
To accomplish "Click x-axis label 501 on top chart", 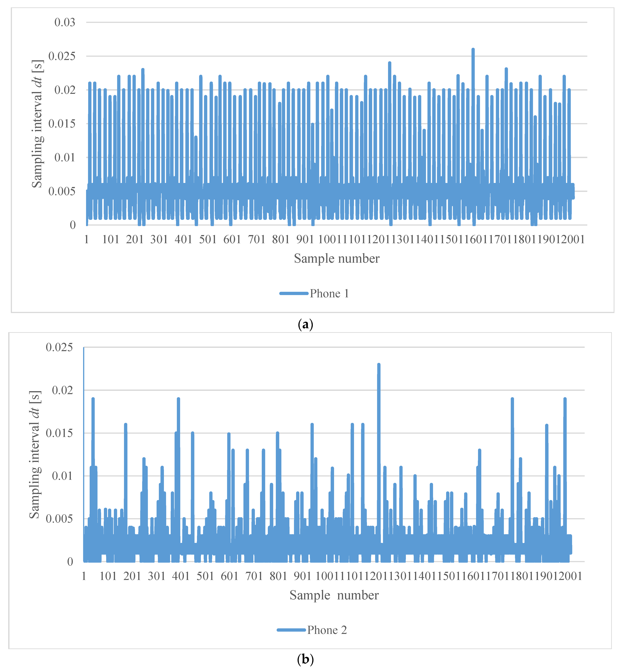I will click(x=208, y=239).
